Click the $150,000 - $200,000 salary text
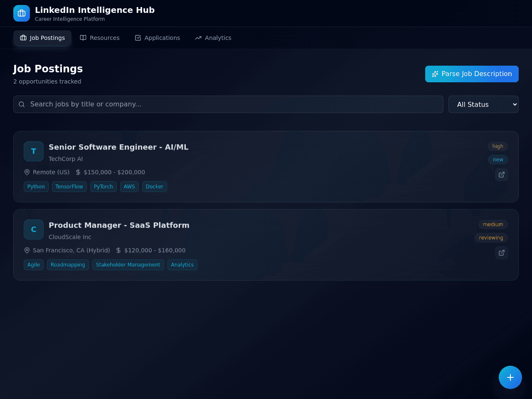This screenshot has width=532, height=399. click(114, 172)
